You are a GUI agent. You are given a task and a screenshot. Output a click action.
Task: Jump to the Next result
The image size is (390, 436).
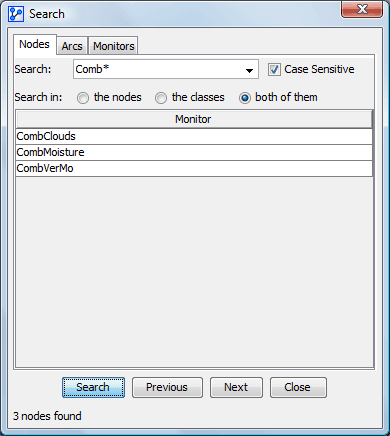236,387
